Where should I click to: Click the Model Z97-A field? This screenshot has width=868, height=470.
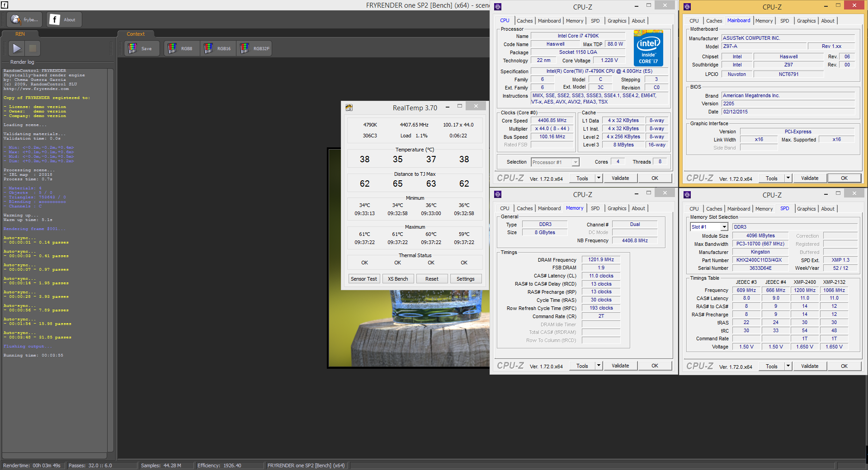(764, 46)
